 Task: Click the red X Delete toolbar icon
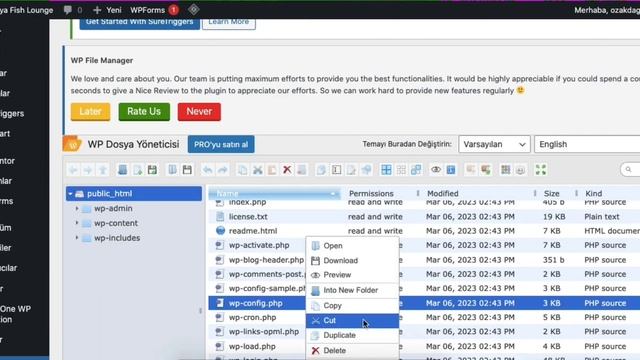click(287, 170)
